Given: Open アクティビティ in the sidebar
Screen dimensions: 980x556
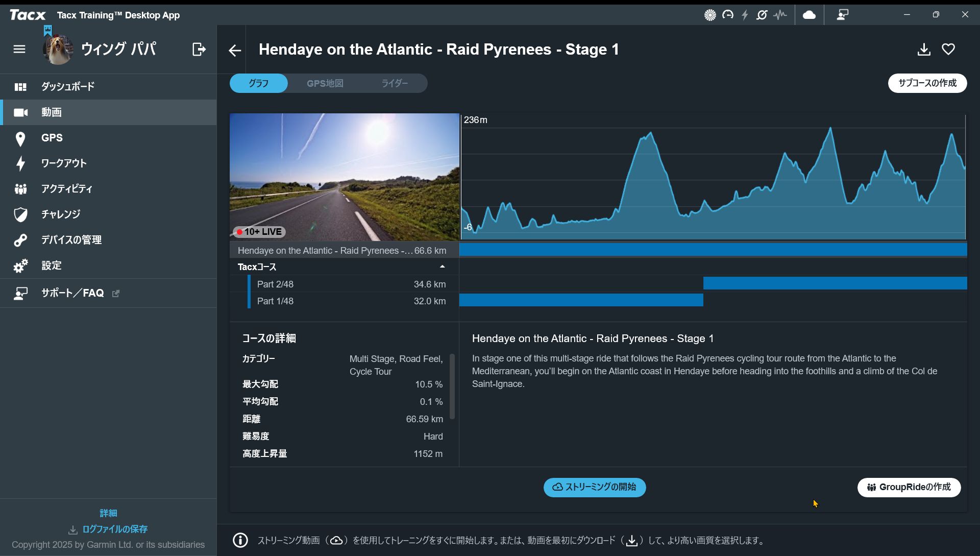Looking at the screenshot, I should (108, 189).
